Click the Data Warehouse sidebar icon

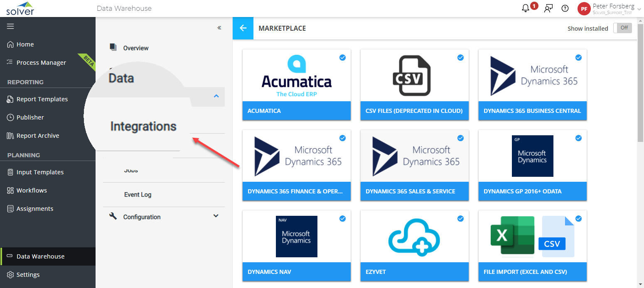(10, 256)
